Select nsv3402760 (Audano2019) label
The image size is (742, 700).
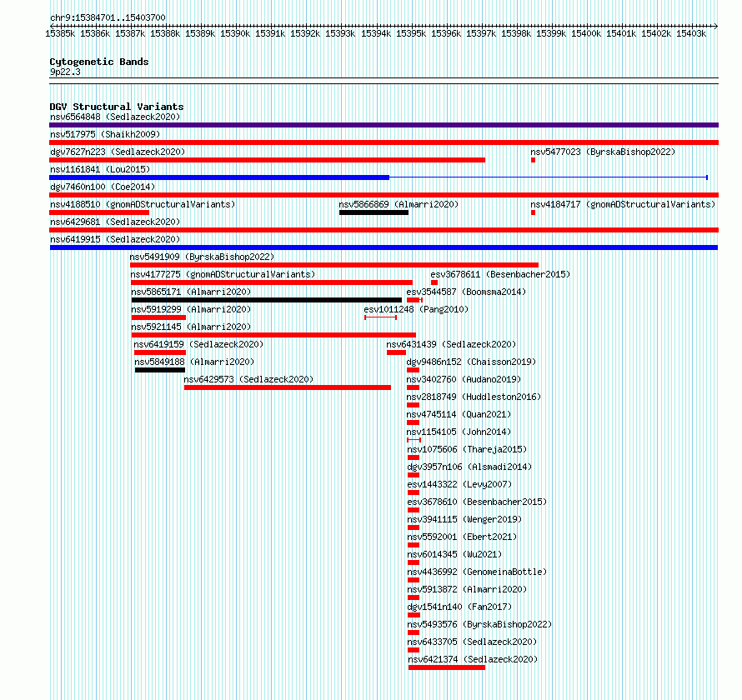(x=464, y=379)
